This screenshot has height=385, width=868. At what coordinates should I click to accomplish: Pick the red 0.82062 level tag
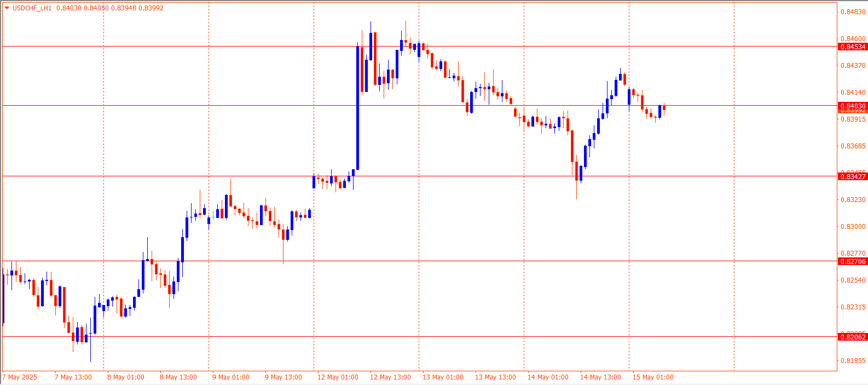pyautogui.click(x=853, y=337)
